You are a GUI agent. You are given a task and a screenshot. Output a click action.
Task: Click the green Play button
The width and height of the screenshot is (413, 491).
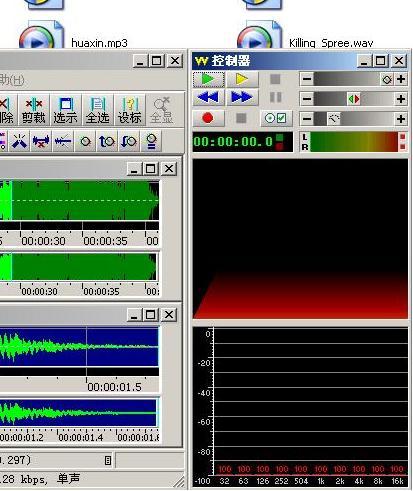(208, 79)
